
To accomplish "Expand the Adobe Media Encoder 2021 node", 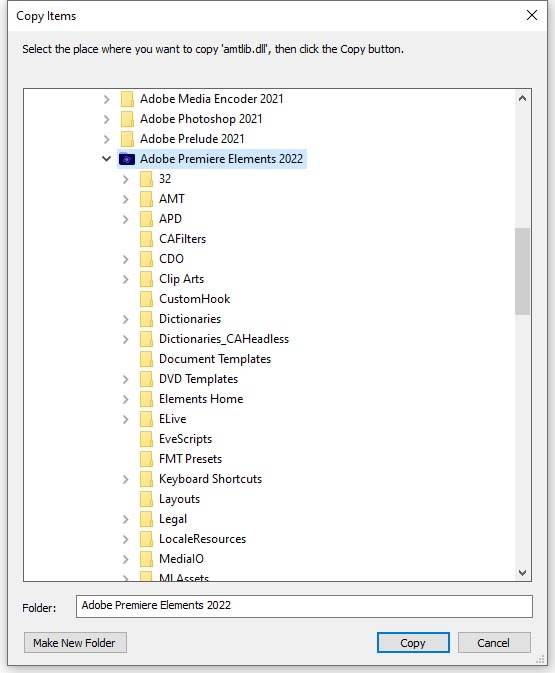I will pyautogui.click(x=106, y=100).
